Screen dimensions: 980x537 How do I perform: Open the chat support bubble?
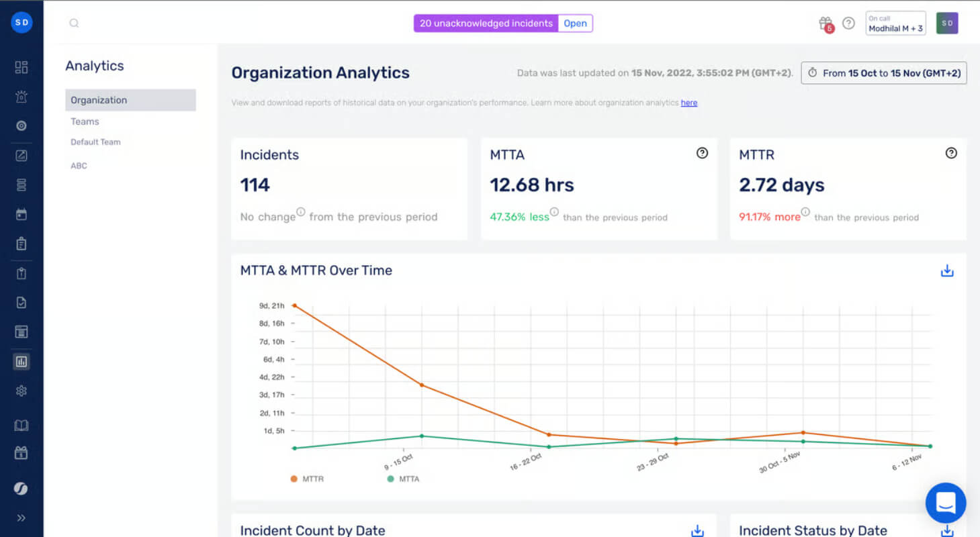pyautogui.click(x=946, y=503)
